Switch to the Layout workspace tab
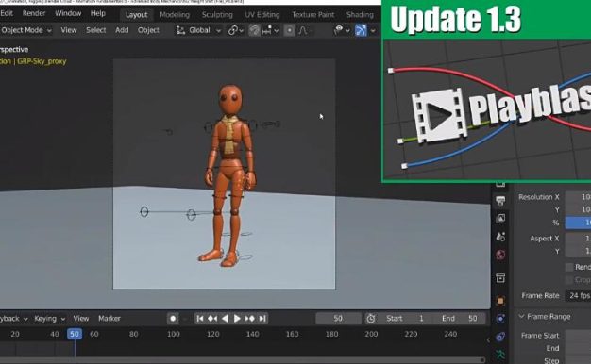 [137, 15]
